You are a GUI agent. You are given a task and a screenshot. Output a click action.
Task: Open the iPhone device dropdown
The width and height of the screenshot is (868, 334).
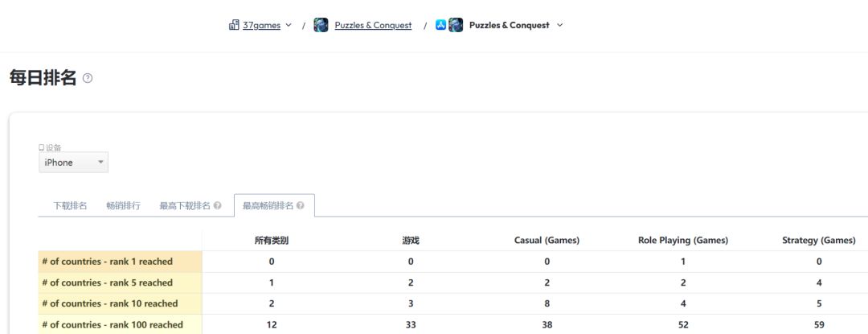click(x=73, y=163)
